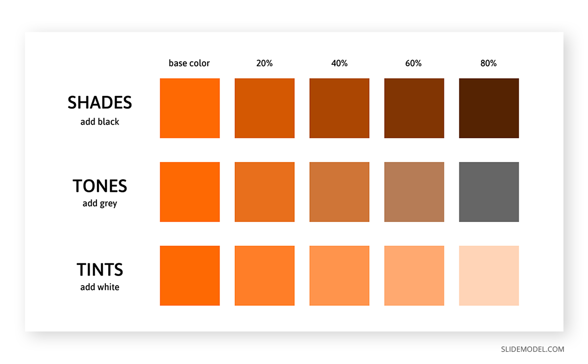Click the TONES heading text
Viewport: 588px width, 364px height.
[x=100, y=186]
